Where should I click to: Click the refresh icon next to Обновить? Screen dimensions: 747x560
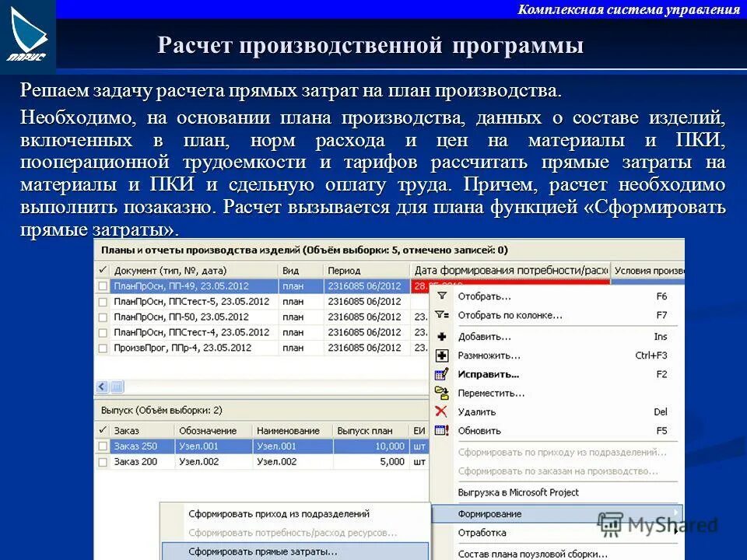click(440, 429)
